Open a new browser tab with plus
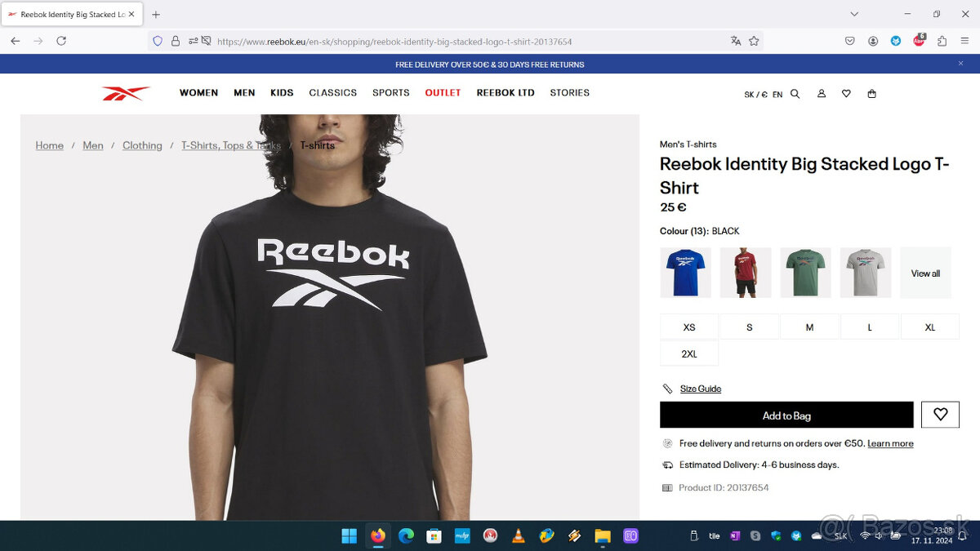 (156, 14)
